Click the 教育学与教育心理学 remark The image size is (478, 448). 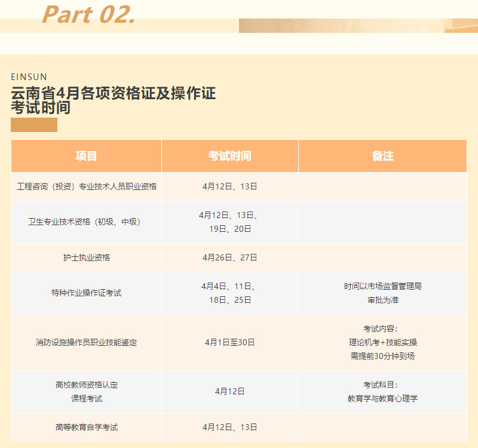pos(382,398)
